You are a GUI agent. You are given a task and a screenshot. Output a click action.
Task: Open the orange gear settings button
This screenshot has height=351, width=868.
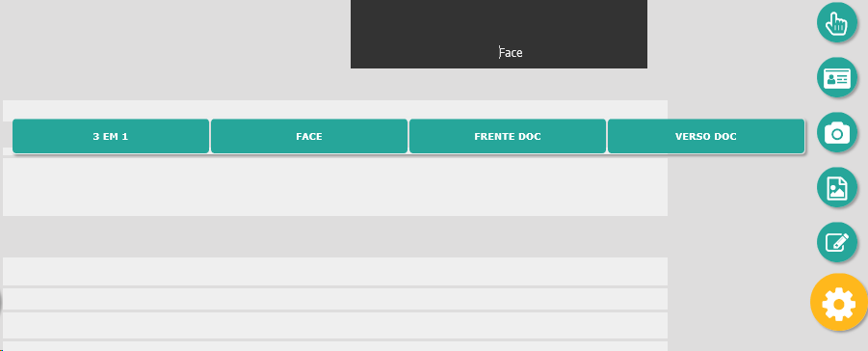click(839, 302)
